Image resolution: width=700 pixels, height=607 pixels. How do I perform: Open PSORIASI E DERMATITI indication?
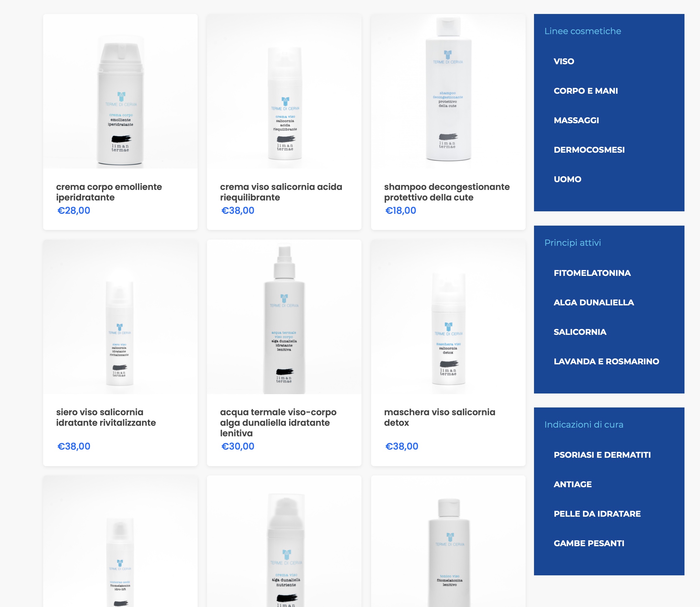(602, 455)
